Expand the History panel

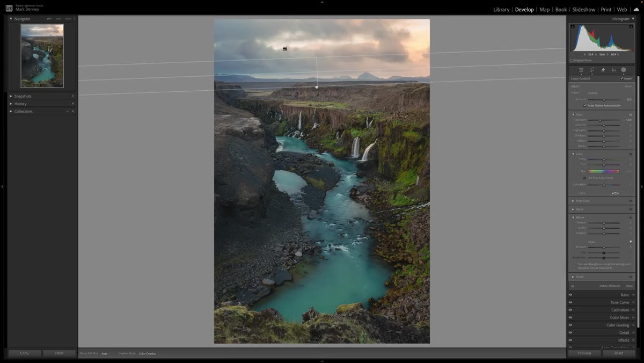click(11, 104)
